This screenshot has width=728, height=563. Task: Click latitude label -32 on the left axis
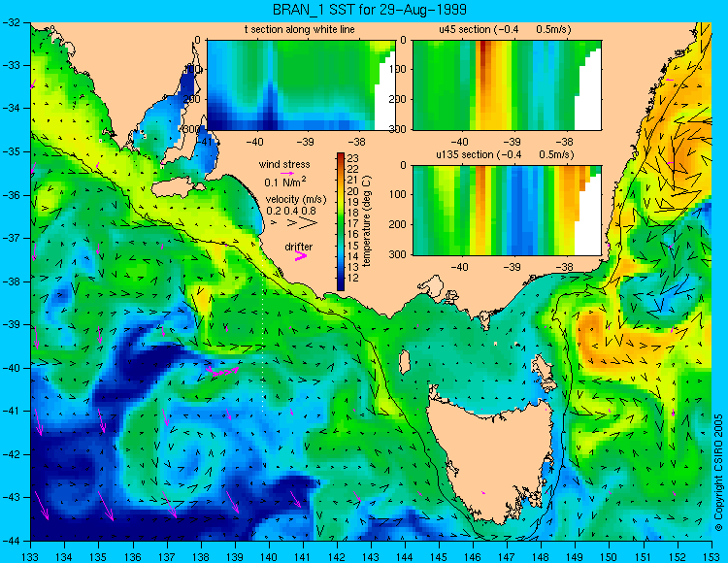point(11,21)
